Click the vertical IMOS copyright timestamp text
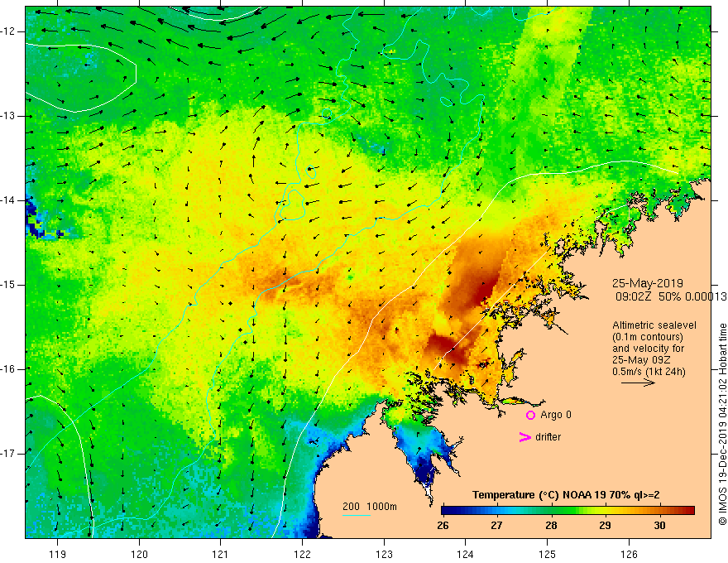The width and height of the screenshot is (728, 563). coord(722,424)
